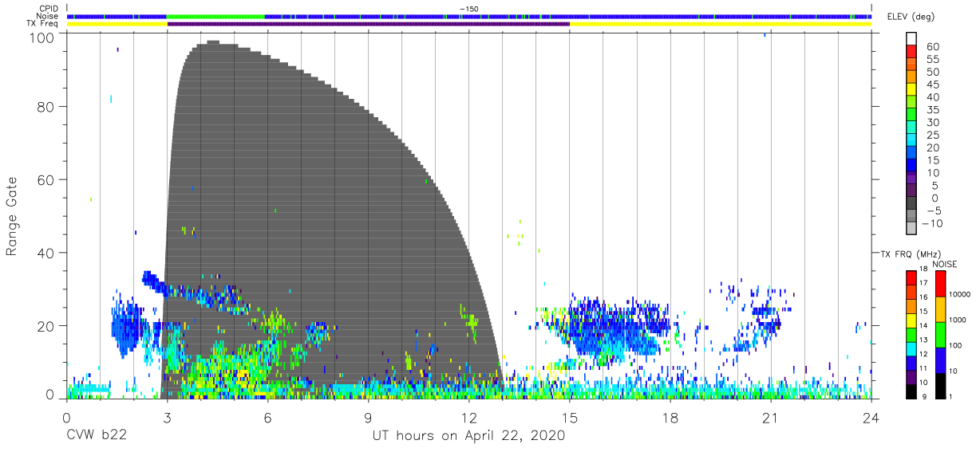Click the red segment of the ELEV colorbar

912,53
